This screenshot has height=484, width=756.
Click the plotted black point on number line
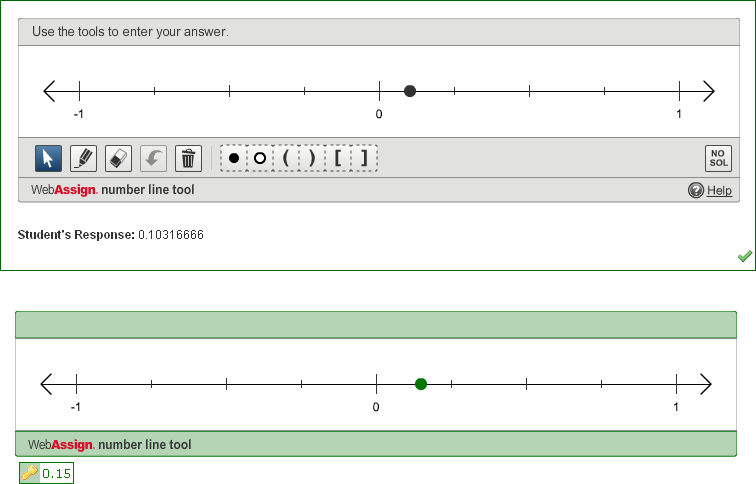(x=410, y=91)
